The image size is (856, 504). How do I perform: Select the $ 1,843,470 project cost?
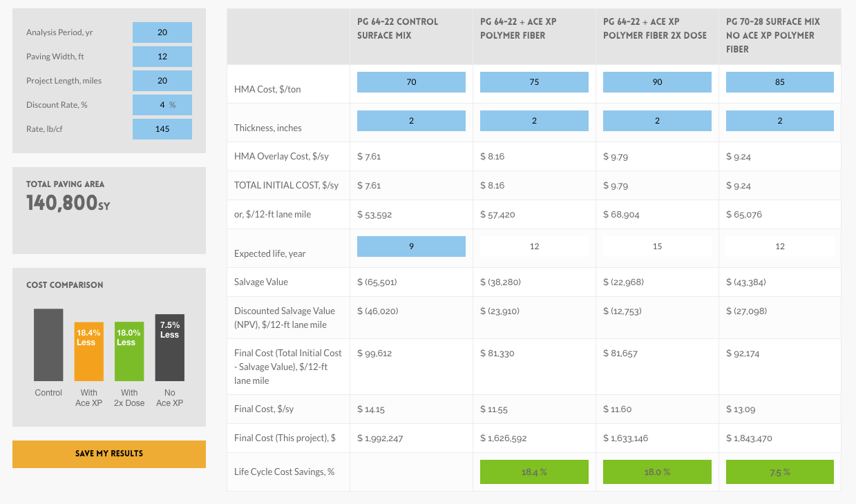tap(749, 438)
